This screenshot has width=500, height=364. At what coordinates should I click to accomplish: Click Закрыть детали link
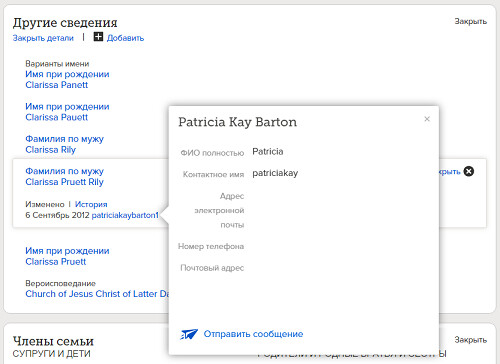(x=43, y=38)
